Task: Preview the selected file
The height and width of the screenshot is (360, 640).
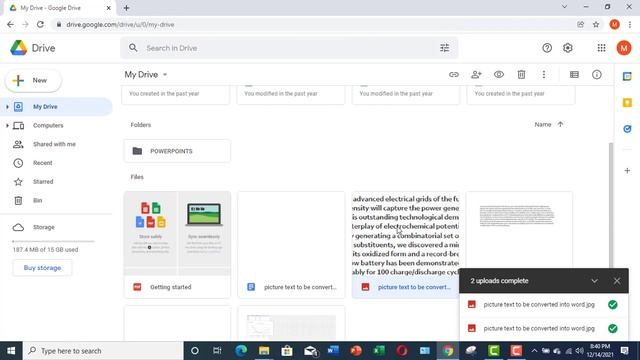Action: coord(499,75)
